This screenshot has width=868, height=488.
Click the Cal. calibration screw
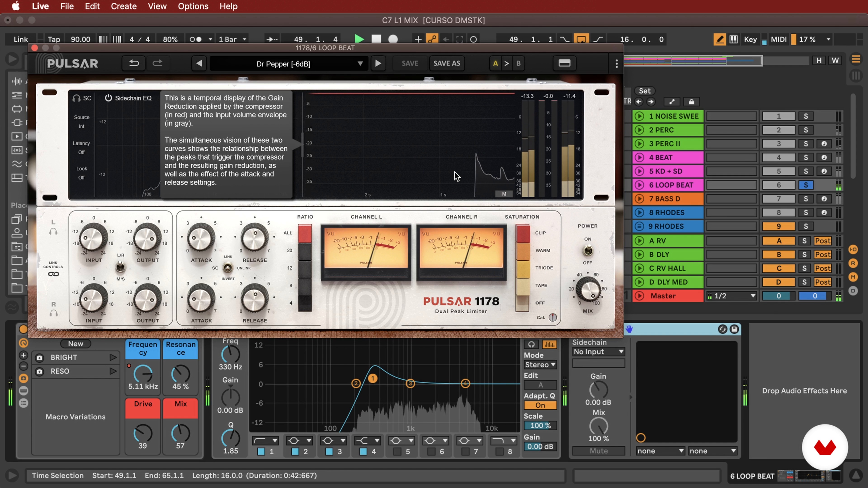click(553, 317)
